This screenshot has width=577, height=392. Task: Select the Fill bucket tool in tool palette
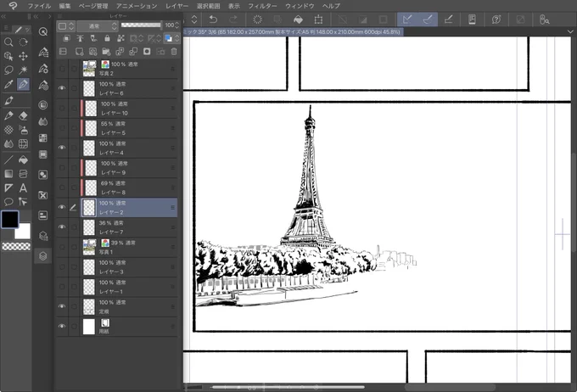coord(23,160)
